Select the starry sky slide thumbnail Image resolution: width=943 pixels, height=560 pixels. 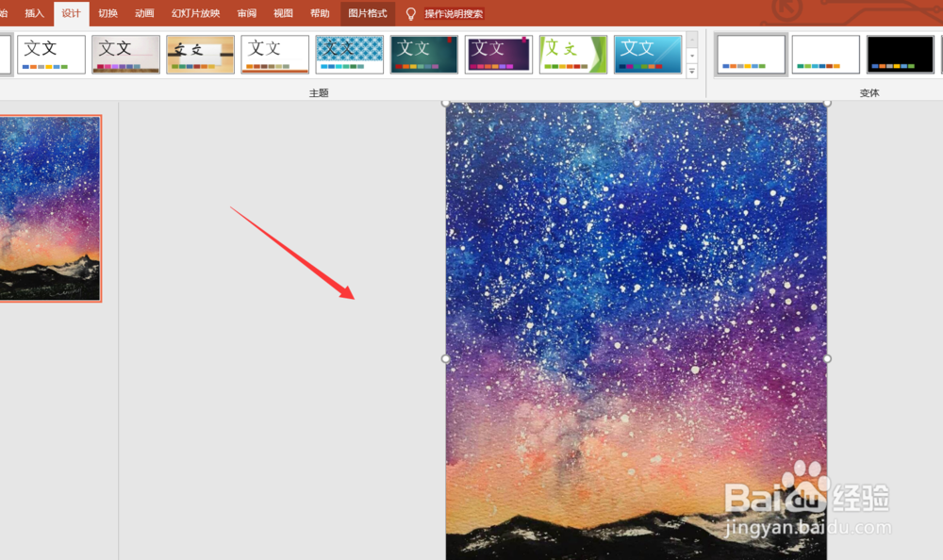(50, 208)
